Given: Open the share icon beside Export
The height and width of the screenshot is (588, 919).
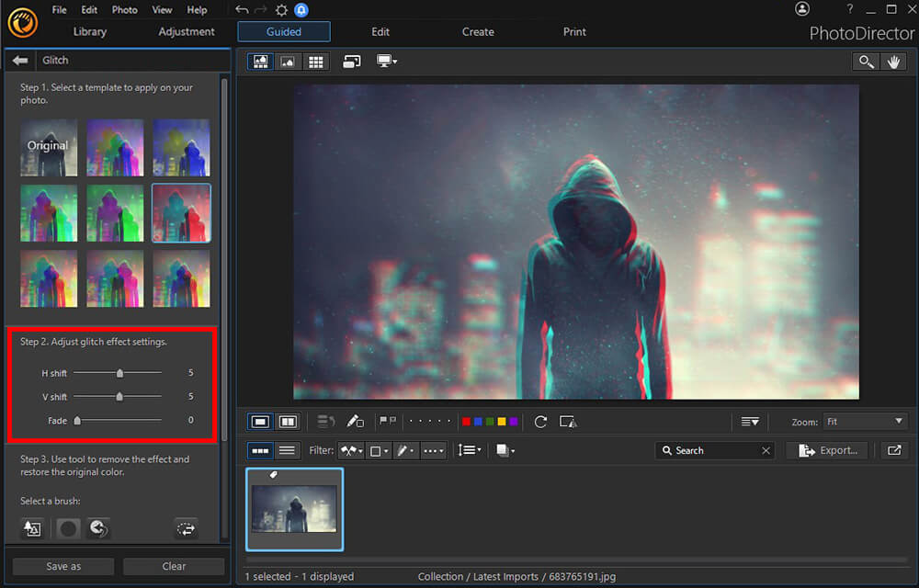Looking at the screenshot, I should click(x=893, y=450).
